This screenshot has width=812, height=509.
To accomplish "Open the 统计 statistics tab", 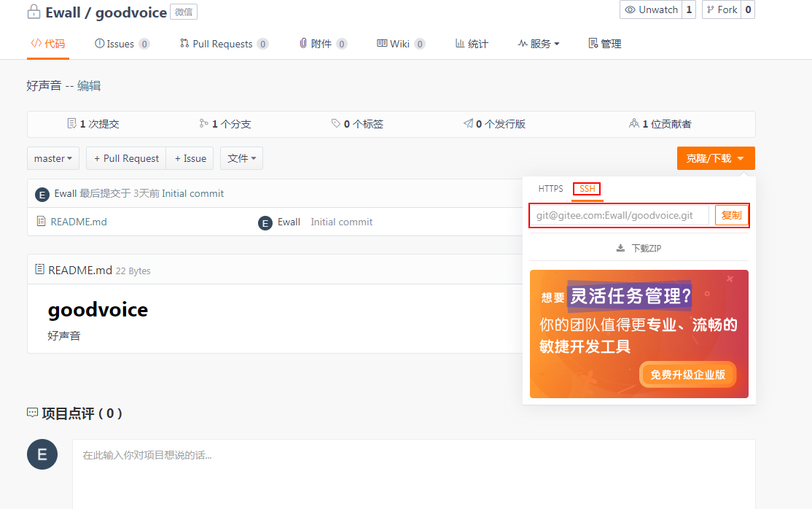I will (472, 44).
